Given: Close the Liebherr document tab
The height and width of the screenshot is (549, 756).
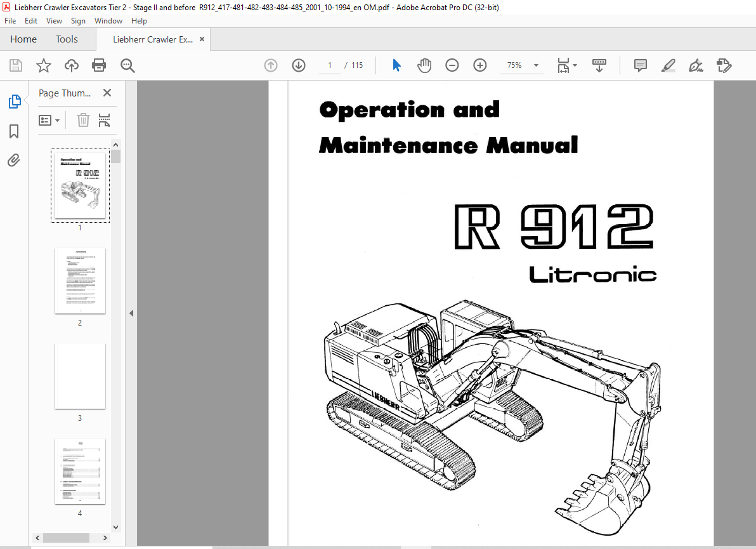Looking at the screenshot, I should pyautogui.click(x=202, y=39).
